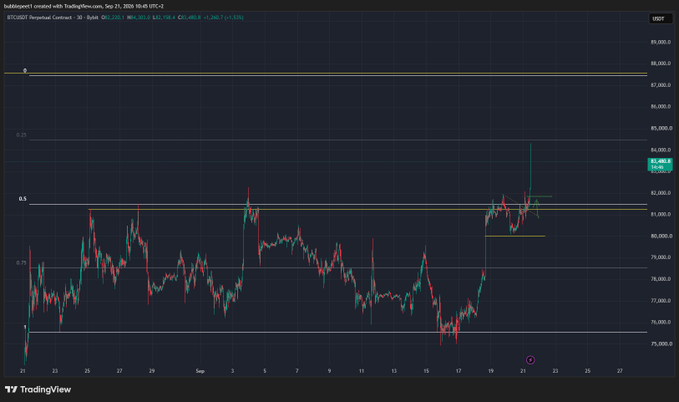Click the 85,000.0 price axis label
Viewport: 679px width, 402px height.
point(661,128)
